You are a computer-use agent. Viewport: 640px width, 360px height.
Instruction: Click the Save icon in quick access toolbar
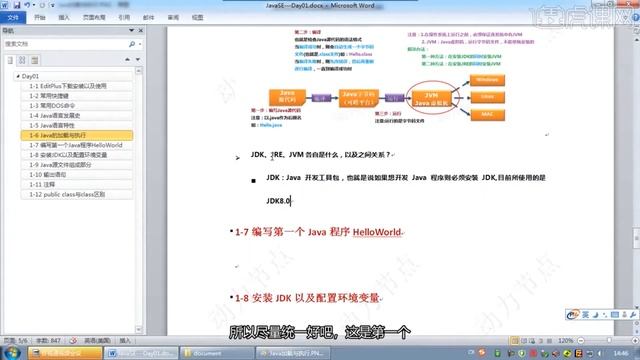click(17, 5)
